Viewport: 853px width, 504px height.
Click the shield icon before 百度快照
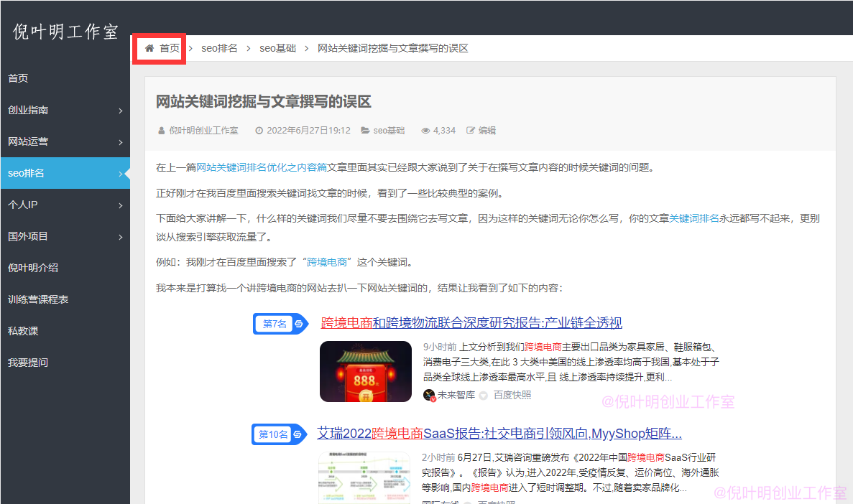click(483, 396)
